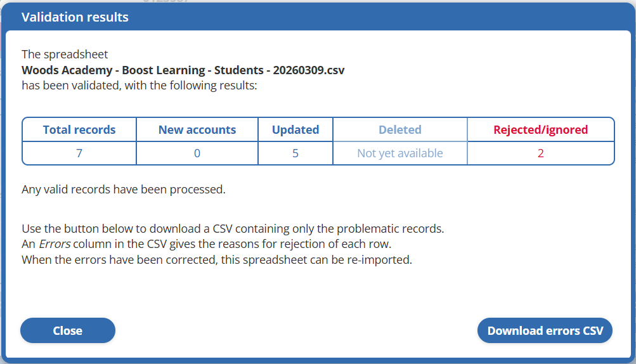Select the greyed-out Deleted column header
636x364 pixels.
400,130
